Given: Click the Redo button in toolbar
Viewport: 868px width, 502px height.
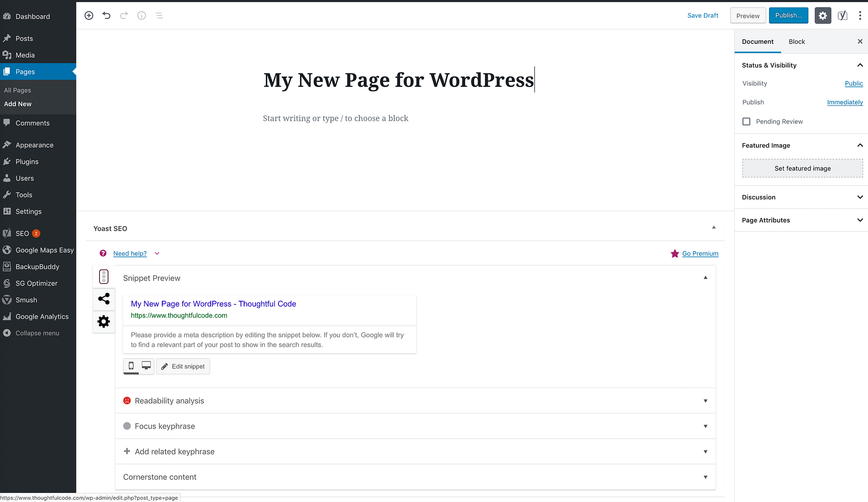Looking at the screenshot, I should tap(124, 15).
